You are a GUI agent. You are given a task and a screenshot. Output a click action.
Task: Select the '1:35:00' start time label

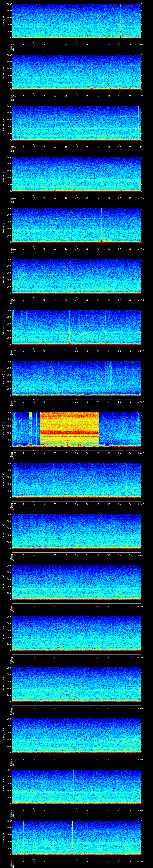point(12,351)
